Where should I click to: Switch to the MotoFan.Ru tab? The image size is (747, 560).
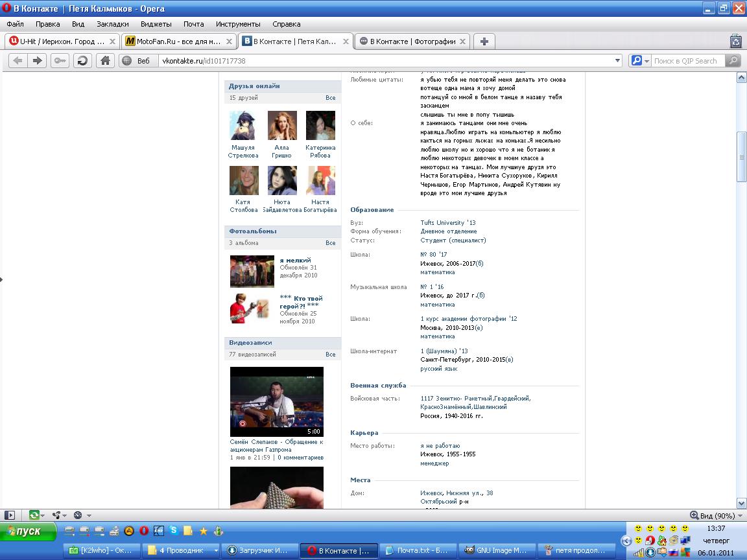179,41
